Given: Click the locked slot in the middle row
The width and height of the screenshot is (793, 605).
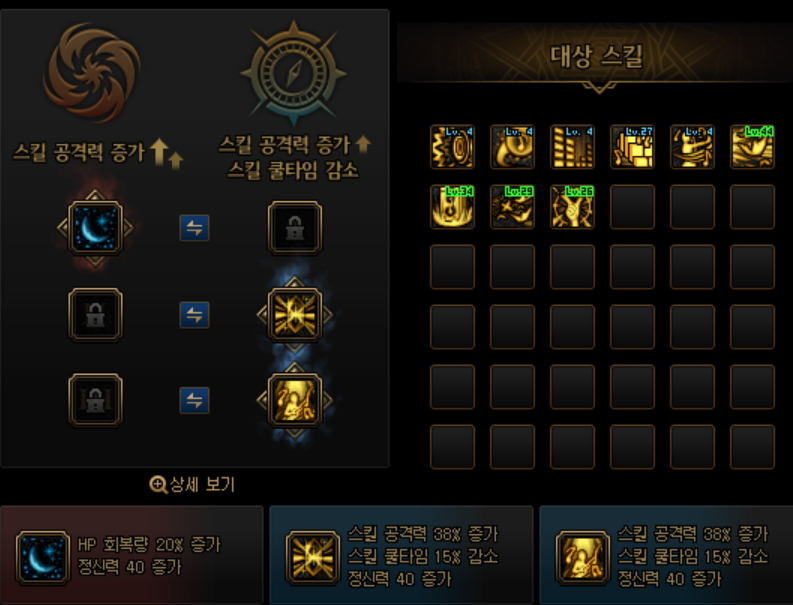Looking at the screenshot, I should (95, 315).
